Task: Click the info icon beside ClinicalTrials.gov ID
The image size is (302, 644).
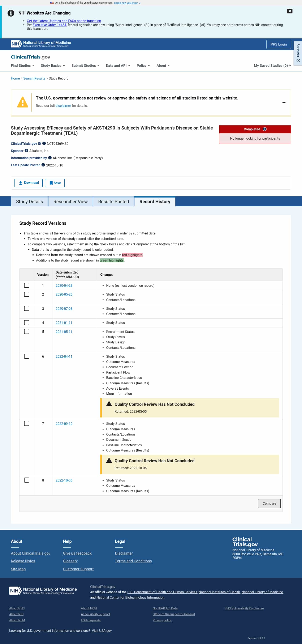Action: tap(44, 144)
